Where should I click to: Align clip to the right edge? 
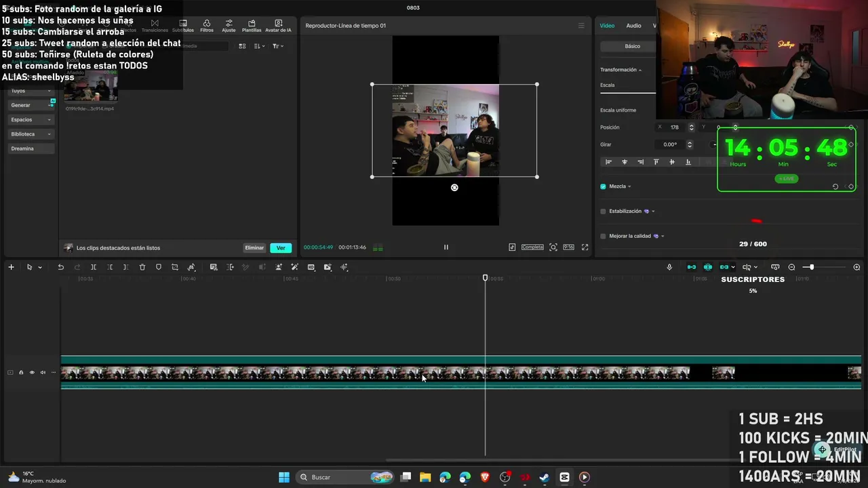640,162
